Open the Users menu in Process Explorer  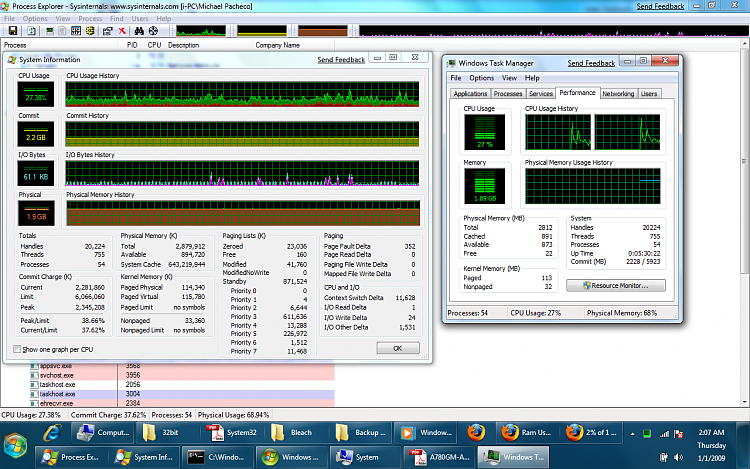(140, 19)
